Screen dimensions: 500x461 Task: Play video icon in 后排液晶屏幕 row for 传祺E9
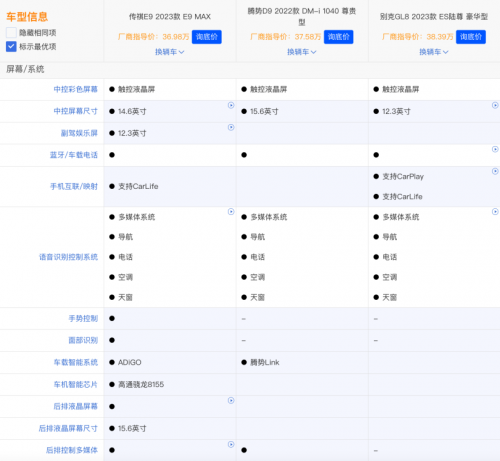231,400
